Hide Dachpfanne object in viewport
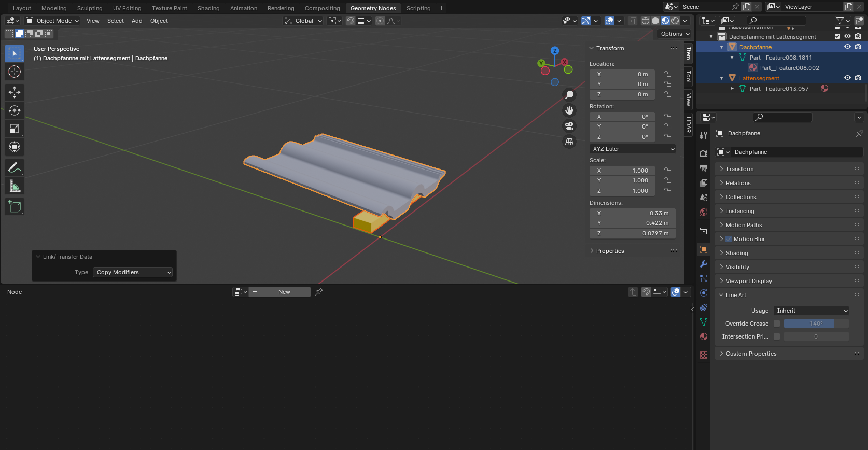 (x=847, y=47)
